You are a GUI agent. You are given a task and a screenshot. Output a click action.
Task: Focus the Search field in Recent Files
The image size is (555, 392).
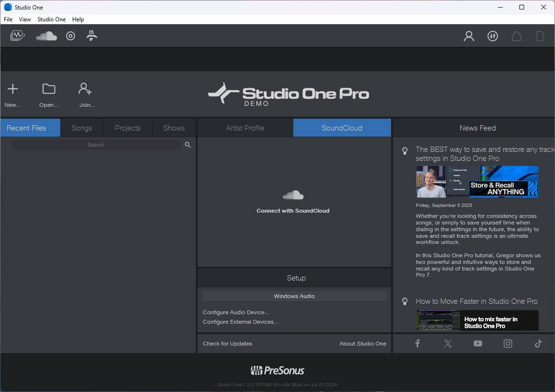(96, 145)
